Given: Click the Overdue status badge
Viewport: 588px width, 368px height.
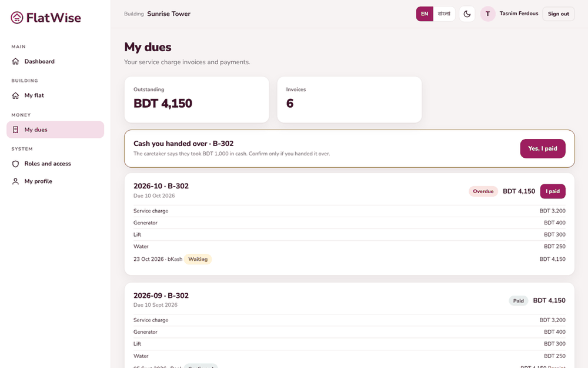Looking at the screenshot, I should (x=483, y=191).
